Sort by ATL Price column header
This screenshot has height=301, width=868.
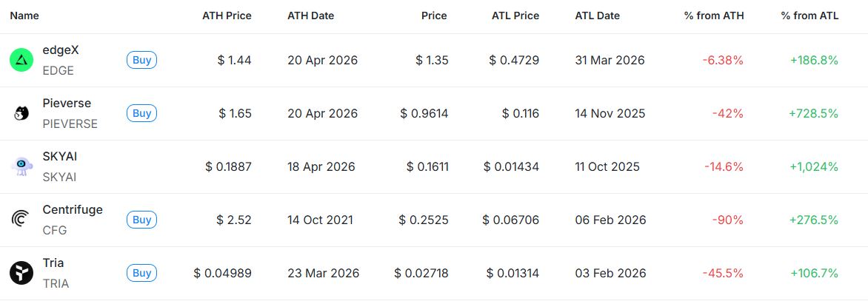click(515, 16)
